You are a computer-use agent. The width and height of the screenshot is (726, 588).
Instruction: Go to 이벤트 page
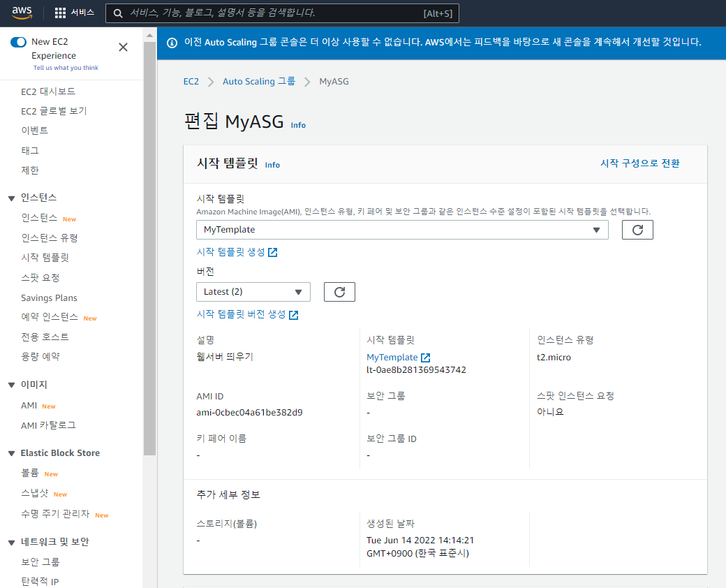[34, 131]
